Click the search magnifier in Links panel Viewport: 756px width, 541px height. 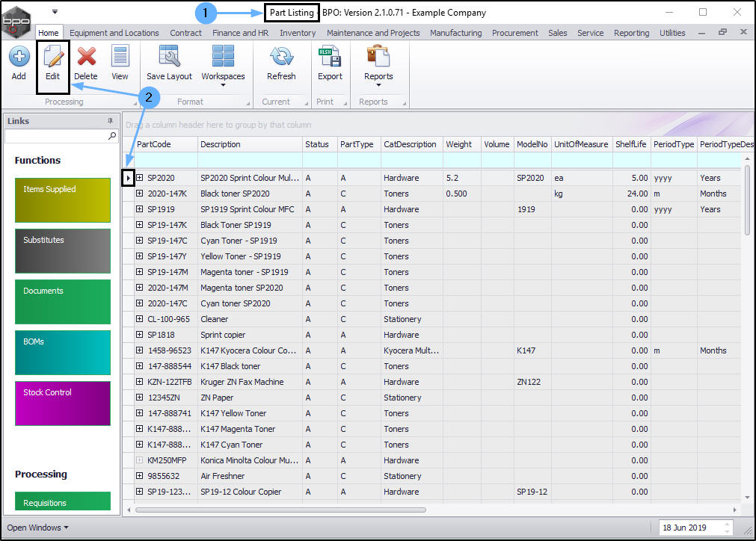[112, 136]
